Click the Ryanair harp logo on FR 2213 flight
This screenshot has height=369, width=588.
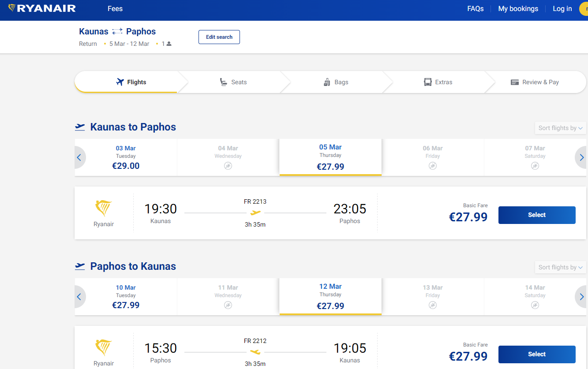click(x=104, y=208)
